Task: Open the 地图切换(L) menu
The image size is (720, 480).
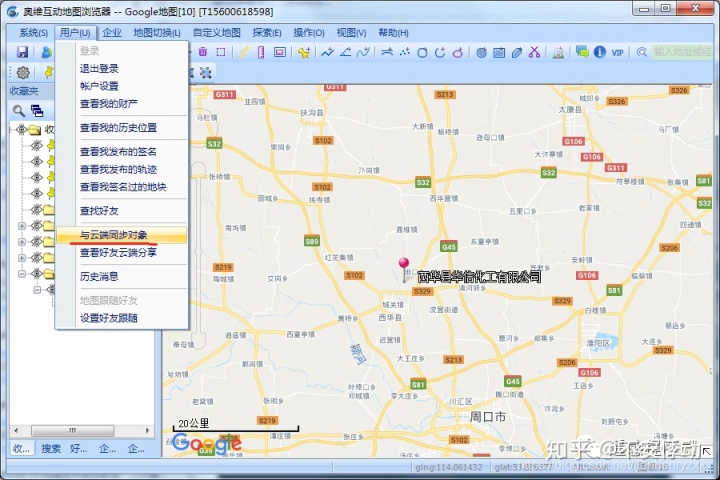Action: coord(157,33)
